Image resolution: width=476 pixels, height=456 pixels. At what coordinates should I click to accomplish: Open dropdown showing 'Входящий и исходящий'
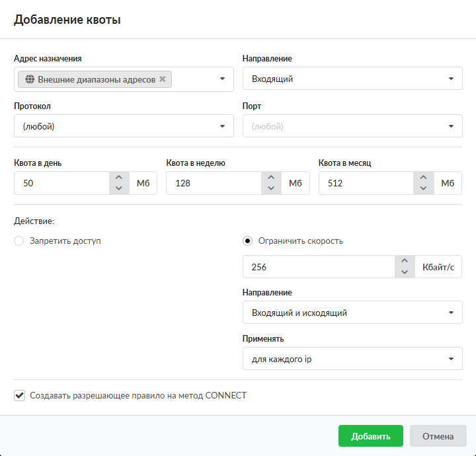[x=352, y=313]
